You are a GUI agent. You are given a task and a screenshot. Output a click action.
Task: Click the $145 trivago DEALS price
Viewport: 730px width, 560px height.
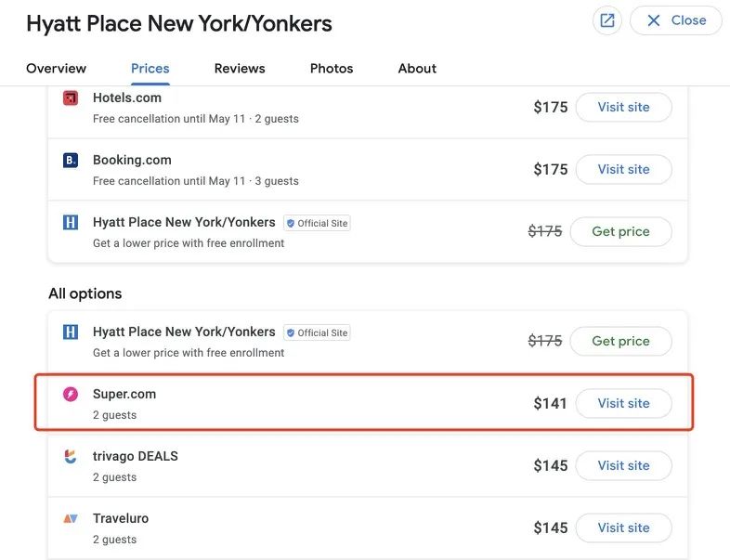point(551,465)
